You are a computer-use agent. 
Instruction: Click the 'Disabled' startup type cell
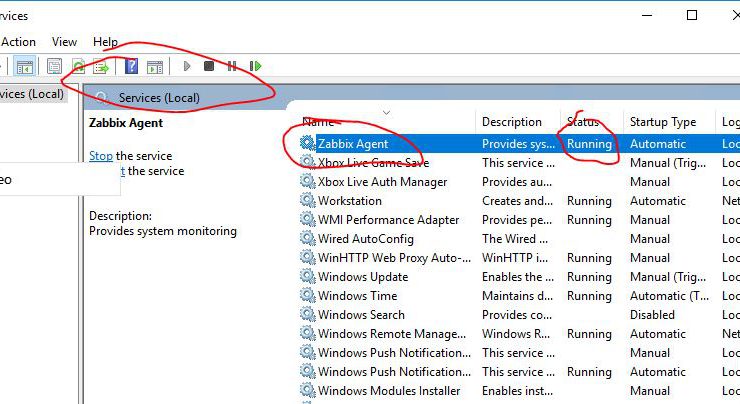point(652,315)
